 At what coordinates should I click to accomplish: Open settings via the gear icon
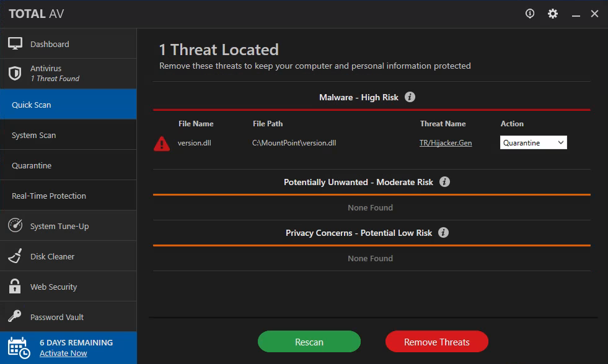tap(553, 14)
